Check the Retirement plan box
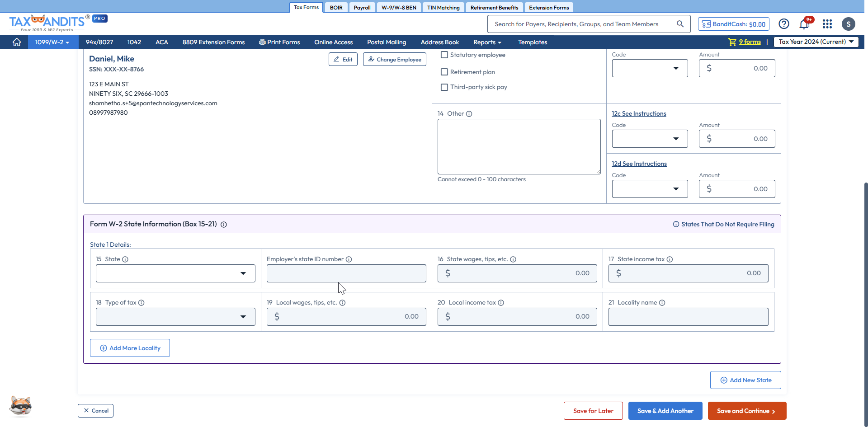 click(x=444, y=72)
